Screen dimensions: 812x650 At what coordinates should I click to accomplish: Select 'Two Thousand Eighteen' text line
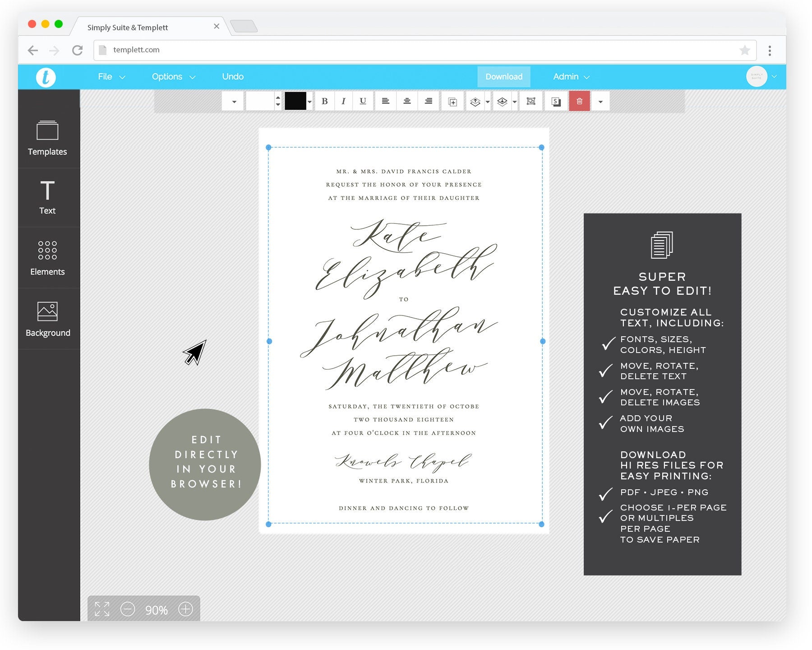404,420
